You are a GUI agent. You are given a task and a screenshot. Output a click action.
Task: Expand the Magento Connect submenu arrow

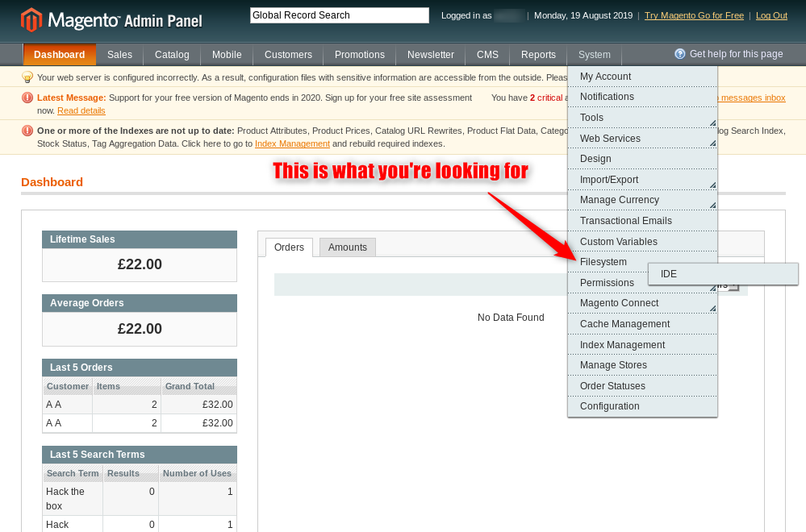click(x=712, y=309)
